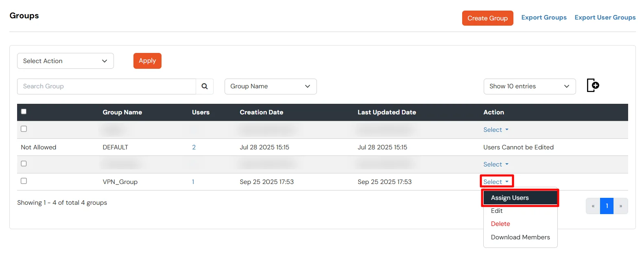Screen dimensions: 644x254
Task: Click the orange Apply button
Action: click(147, 61)
